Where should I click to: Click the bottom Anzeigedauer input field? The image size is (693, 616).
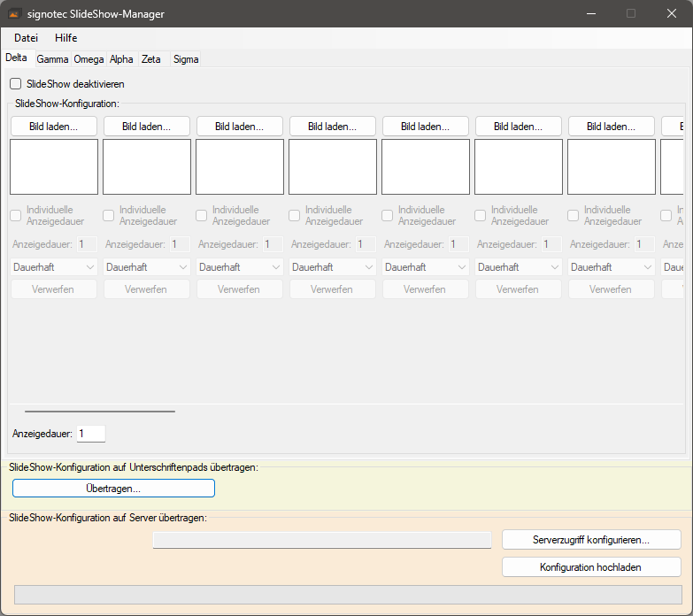[x=91, y=434]
